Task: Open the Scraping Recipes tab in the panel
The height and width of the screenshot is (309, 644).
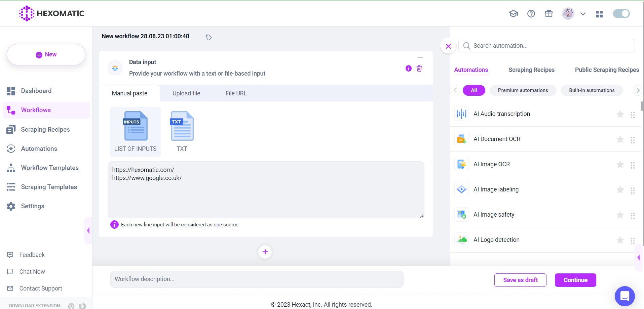Action: click(531, 70)
